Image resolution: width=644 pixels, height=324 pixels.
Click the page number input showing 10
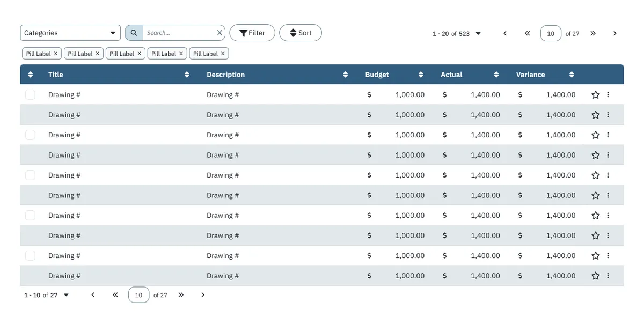point(551,33)
